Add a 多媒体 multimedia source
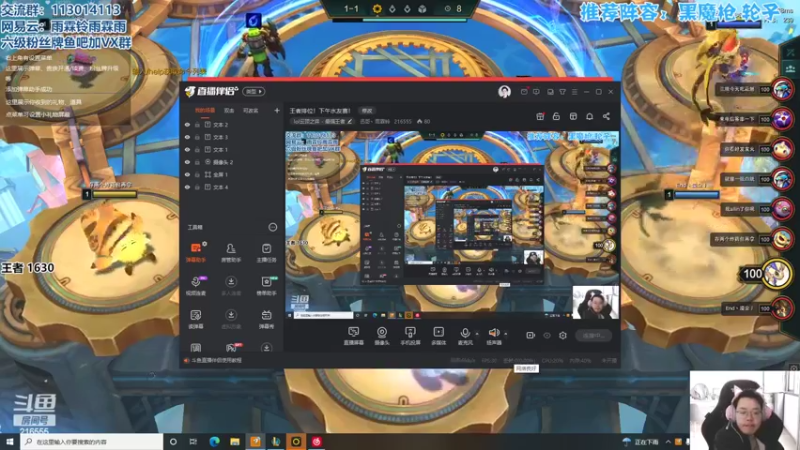Image resolution: width=800 pixels, height=450 pixels. tap(439, 336)
